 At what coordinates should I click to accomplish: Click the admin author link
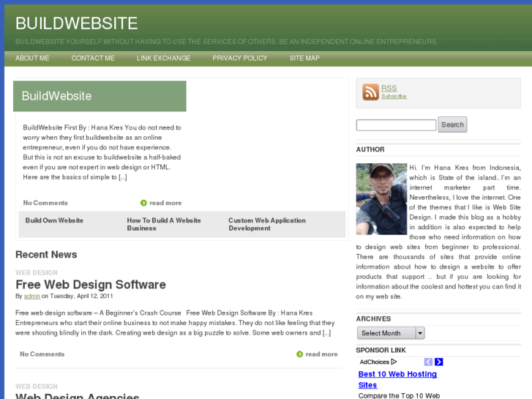[32, 296]
